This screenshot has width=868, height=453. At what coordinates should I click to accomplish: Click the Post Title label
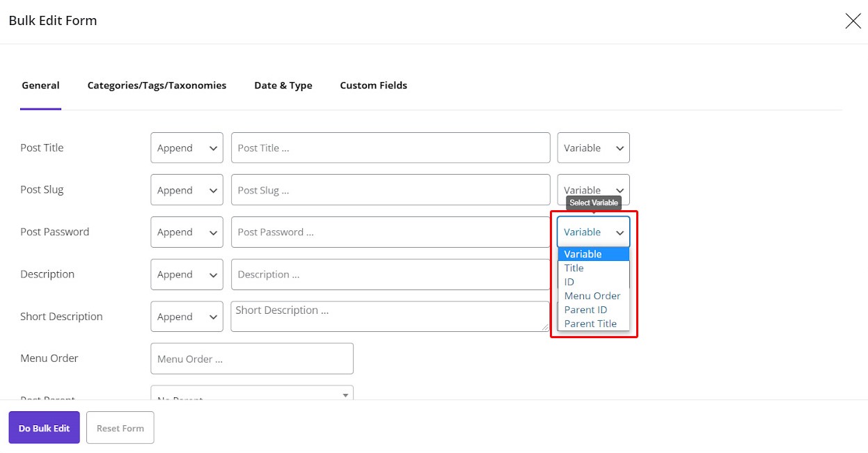click(x=42, y=148)
